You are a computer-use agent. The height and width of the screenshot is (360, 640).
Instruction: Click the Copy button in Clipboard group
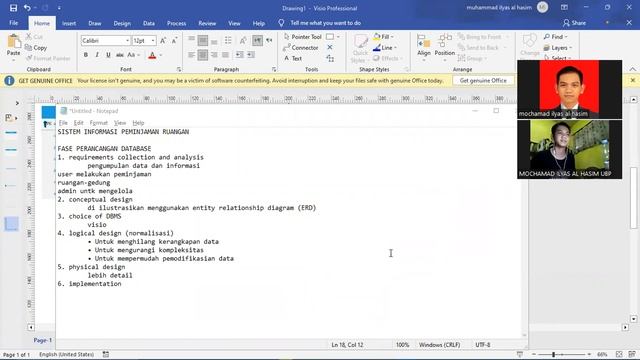tap(36, 48)
